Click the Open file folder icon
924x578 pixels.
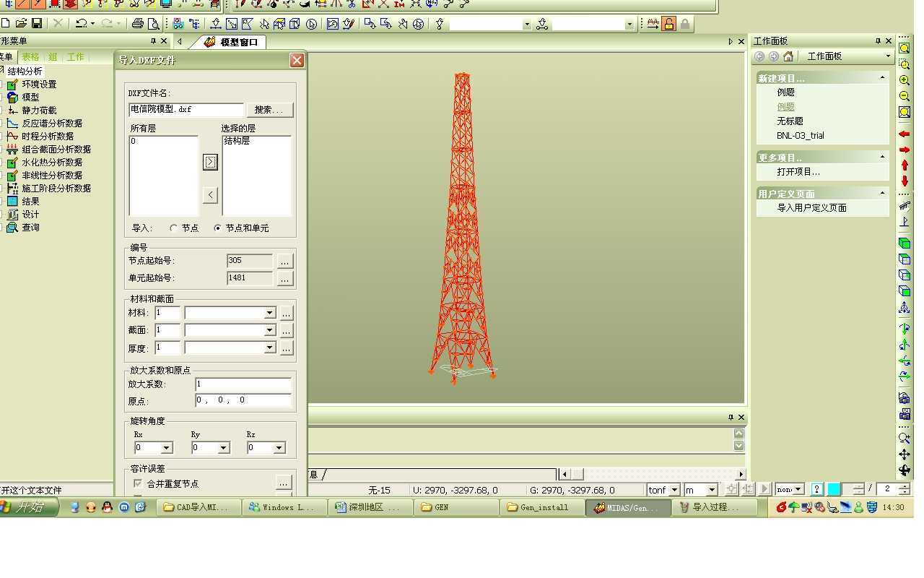[x=21, y=24]
